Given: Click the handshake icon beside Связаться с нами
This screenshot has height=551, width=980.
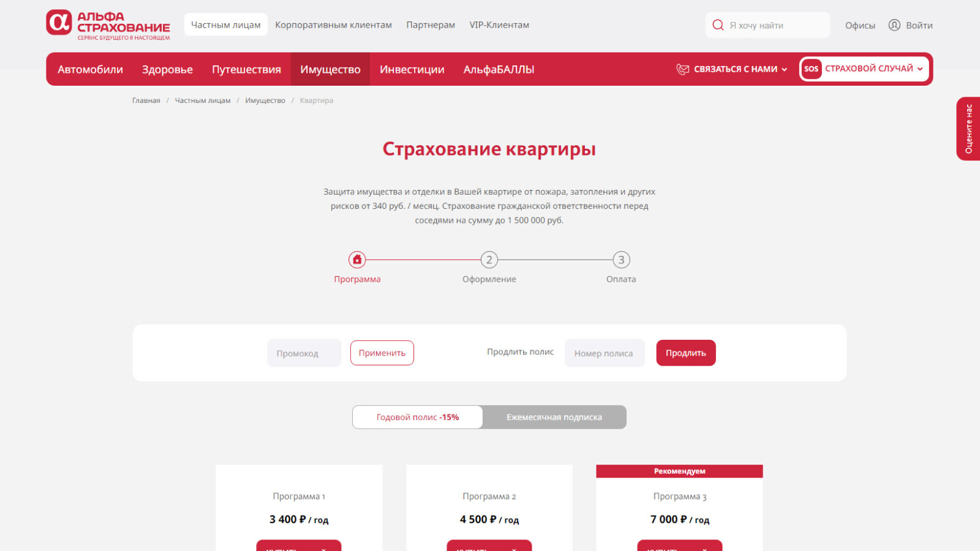Looking at the screenshot, I should [x=682, y=69].
